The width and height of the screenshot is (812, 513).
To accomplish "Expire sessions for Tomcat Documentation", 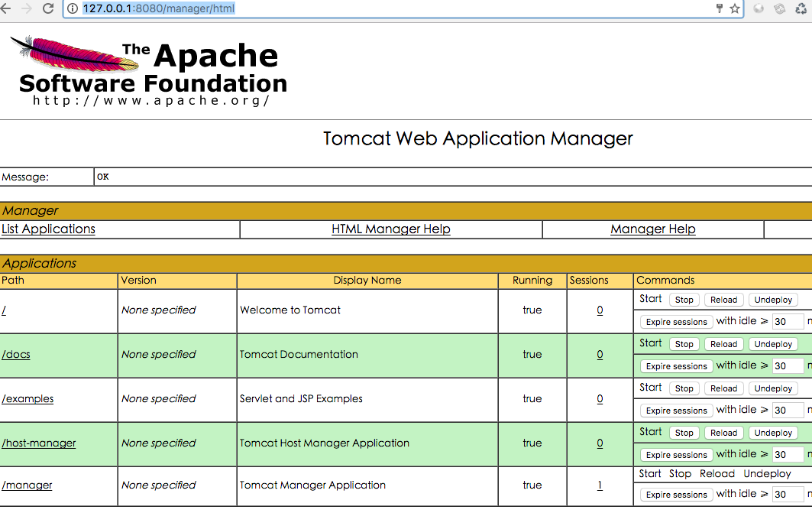I will (676, 366).
